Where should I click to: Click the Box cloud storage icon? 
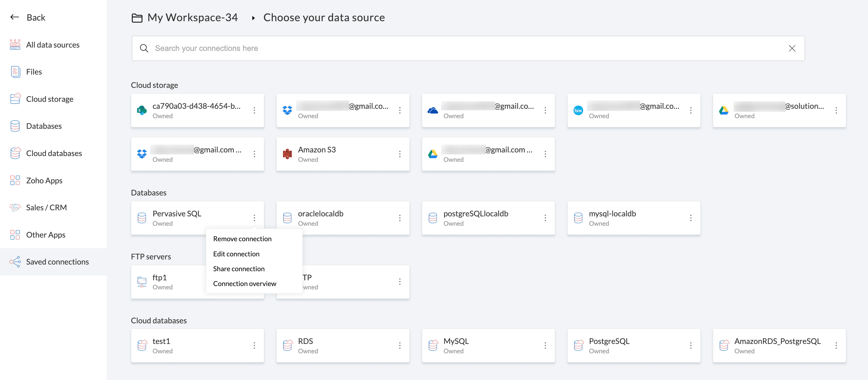578,111
